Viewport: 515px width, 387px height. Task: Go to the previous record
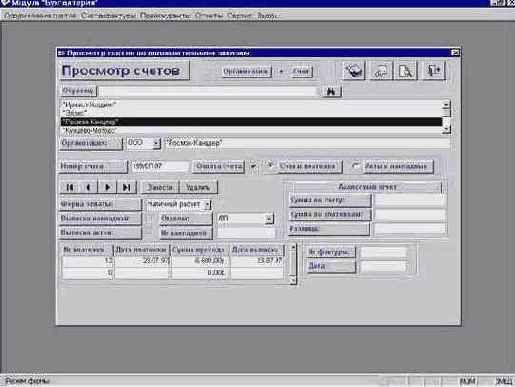(x=88, y=187)
